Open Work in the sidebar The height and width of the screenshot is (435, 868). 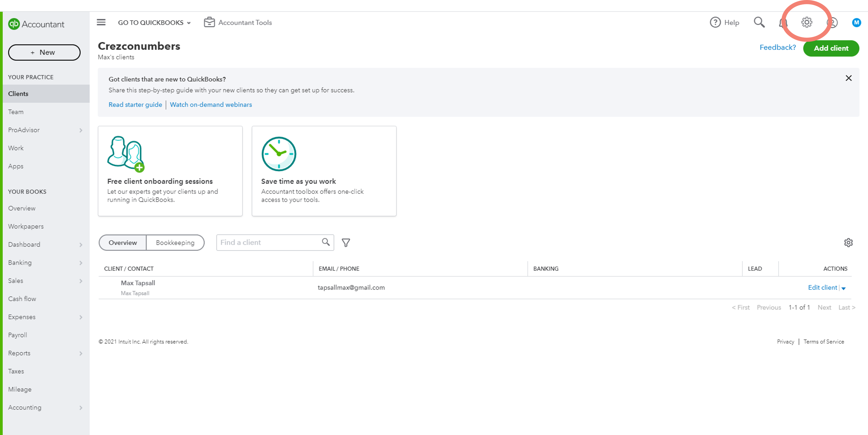[x=46, y=148]
